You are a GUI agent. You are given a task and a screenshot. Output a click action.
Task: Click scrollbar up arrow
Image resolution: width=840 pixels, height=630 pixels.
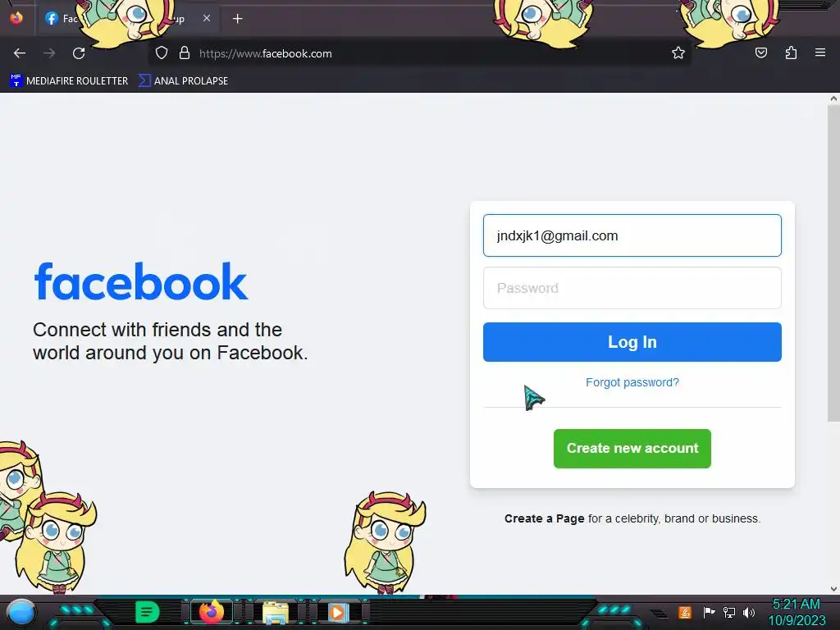(833, 98)
